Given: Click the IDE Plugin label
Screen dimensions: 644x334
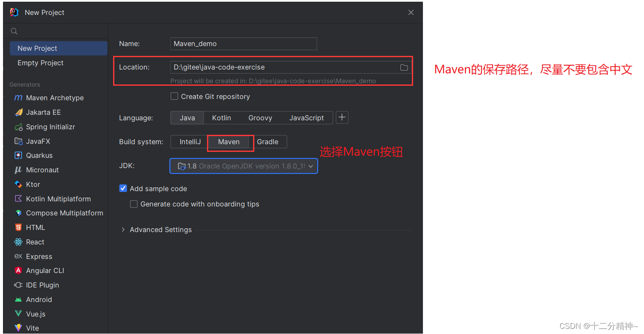Looking at the screenshot, I should (x=43, y=285).
